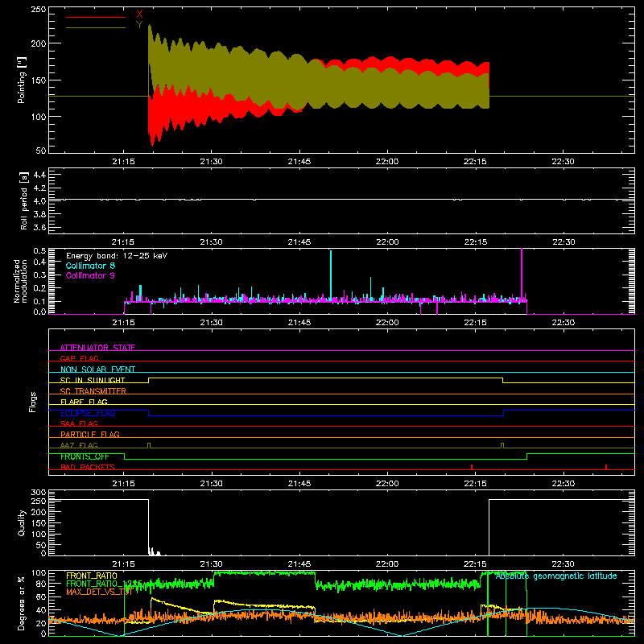Click the Pointing axis title
The height and width of the screenshot is (644, 644).
coord(22,80)
